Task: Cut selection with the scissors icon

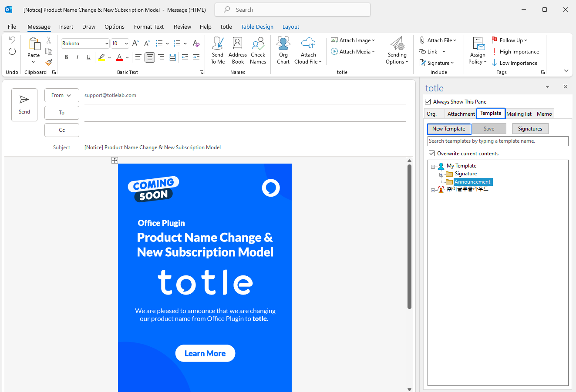Action: click(49, 40)
